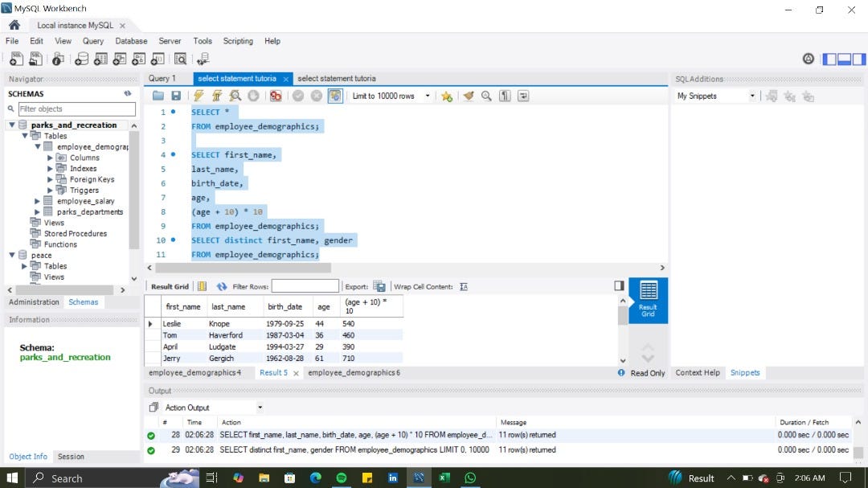Open the Limit to 10000 rows dropdown
The width and height of the screenshot is (868, 488).
(428, 96)
